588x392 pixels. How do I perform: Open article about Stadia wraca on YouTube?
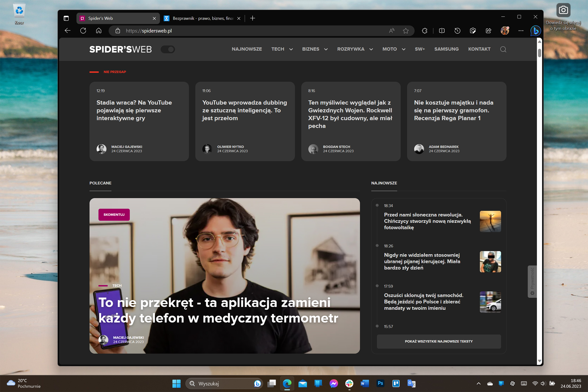point(134,110)
